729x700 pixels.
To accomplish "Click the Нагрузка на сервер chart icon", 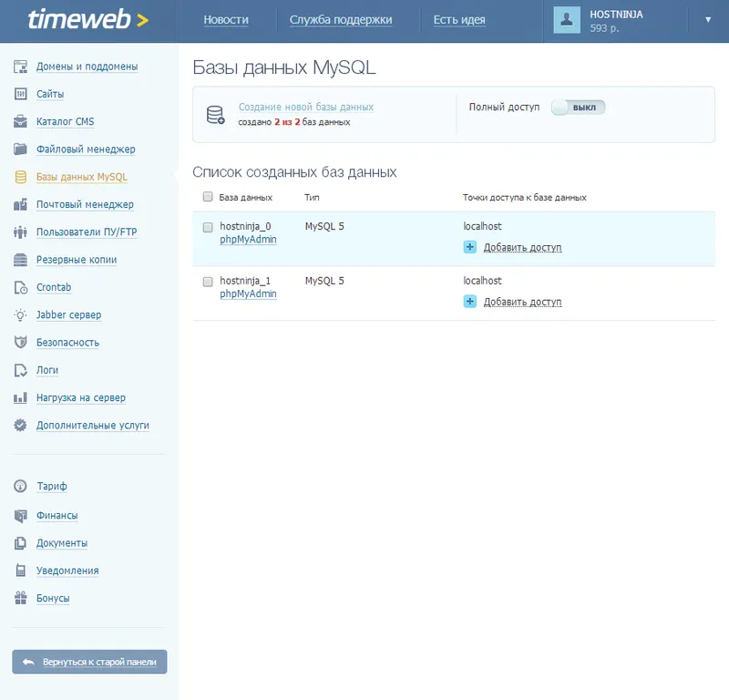I will tap(20, 397).
